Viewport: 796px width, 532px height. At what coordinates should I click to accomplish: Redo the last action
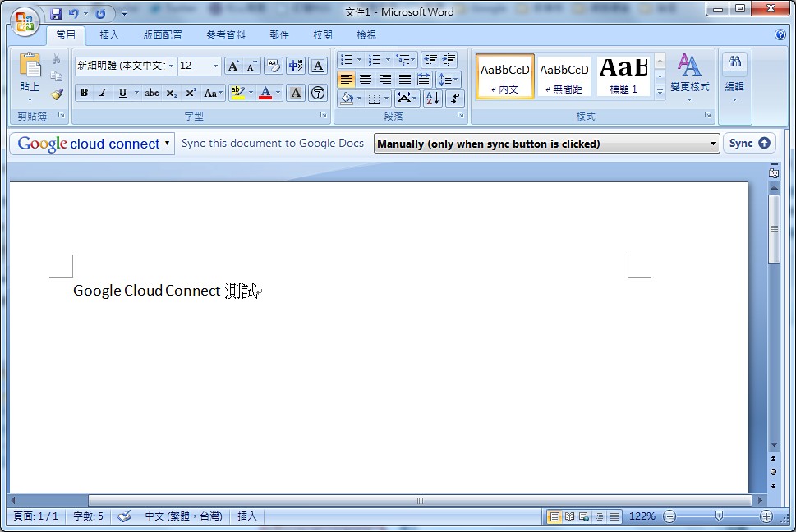[x=100, y=14]
